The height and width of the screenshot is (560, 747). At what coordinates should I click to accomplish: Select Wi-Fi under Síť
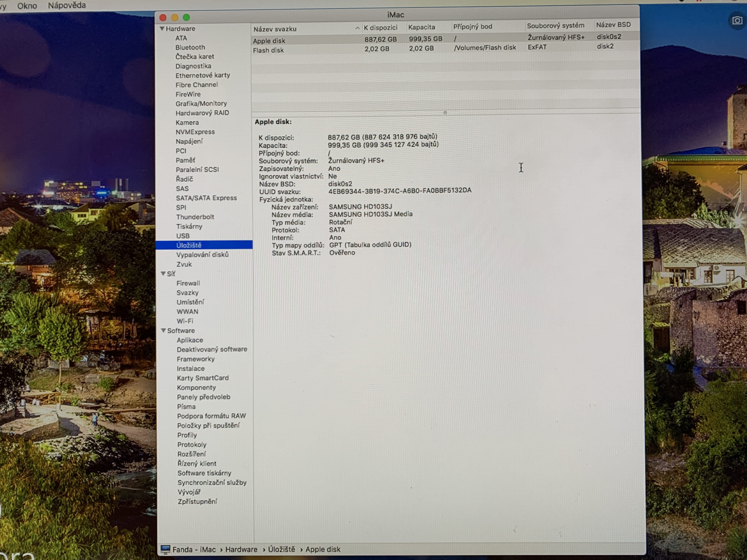tap(185, 321)
